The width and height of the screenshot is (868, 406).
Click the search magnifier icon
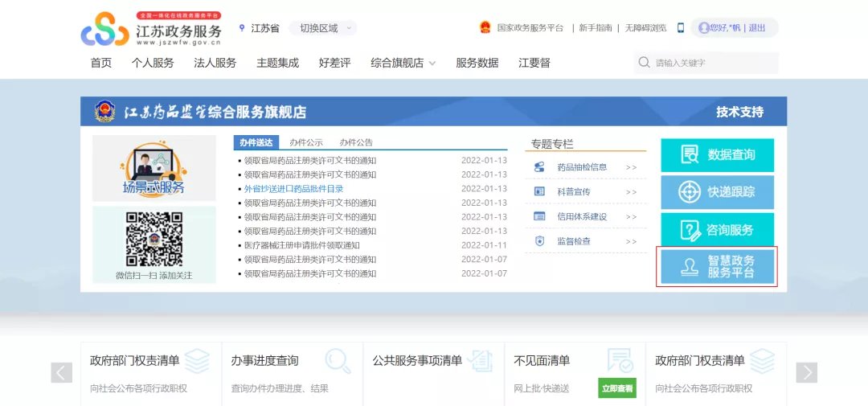pyautogui.click(x=644, y=63)
